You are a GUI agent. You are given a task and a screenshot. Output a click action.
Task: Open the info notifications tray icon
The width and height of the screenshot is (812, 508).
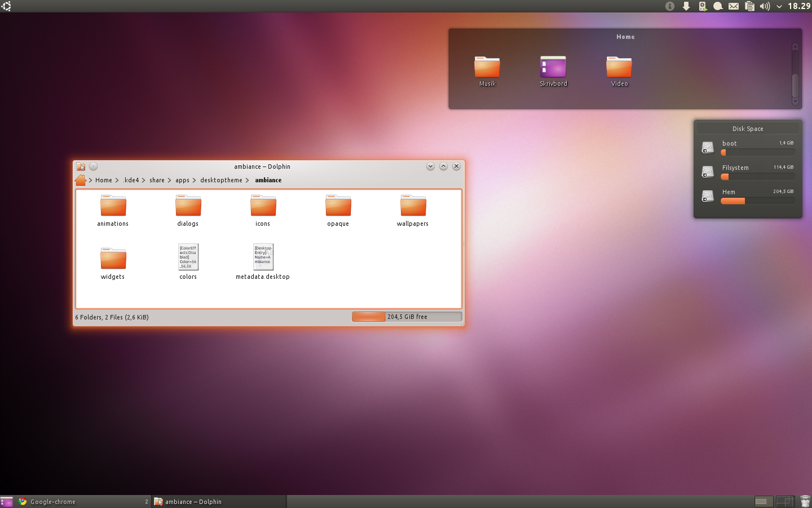[670, 6]
